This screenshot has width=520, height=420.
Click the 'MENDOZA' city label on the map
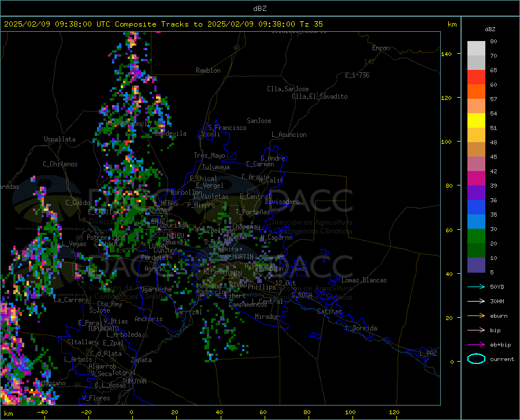154,211
